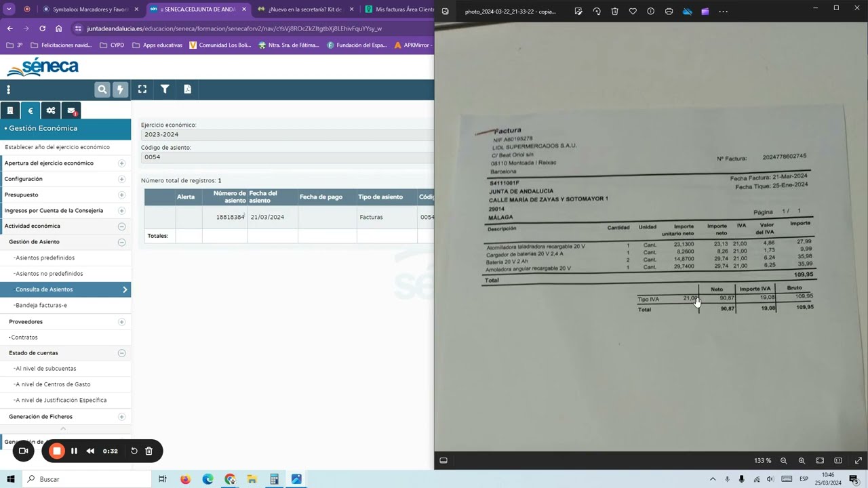Sort by the Número de asiento column header

[229, 197]
